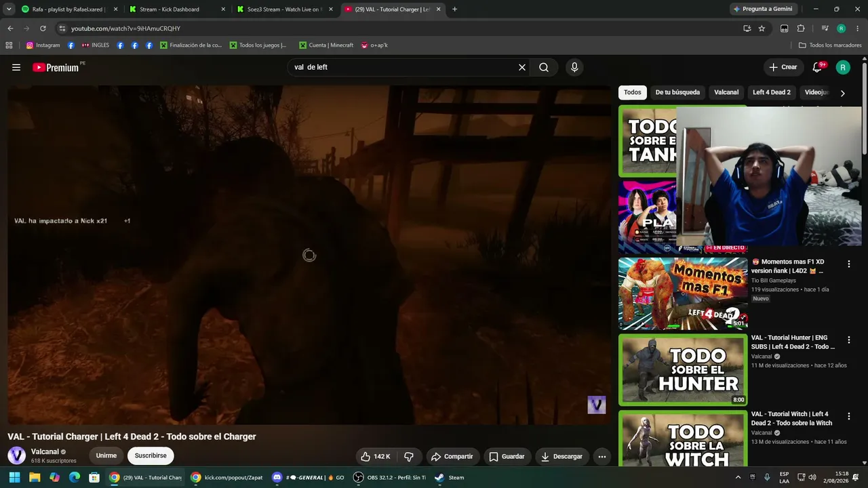Open the Tio Bill Gameplays channel link
The width and height of the screenshot is (868, 488).
pos(774,281)
